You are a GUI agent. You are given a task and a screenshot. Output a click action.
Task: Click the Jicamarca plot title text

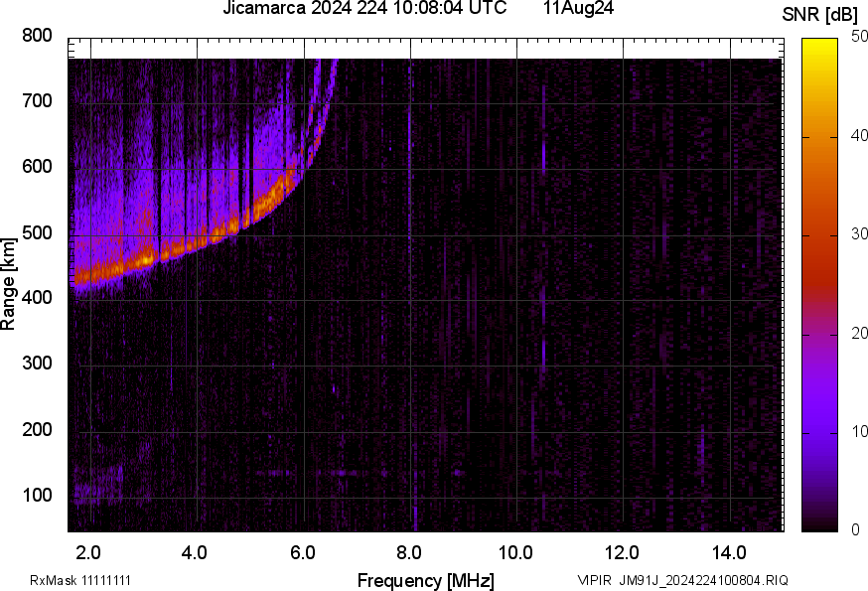(x=370, y=9)
